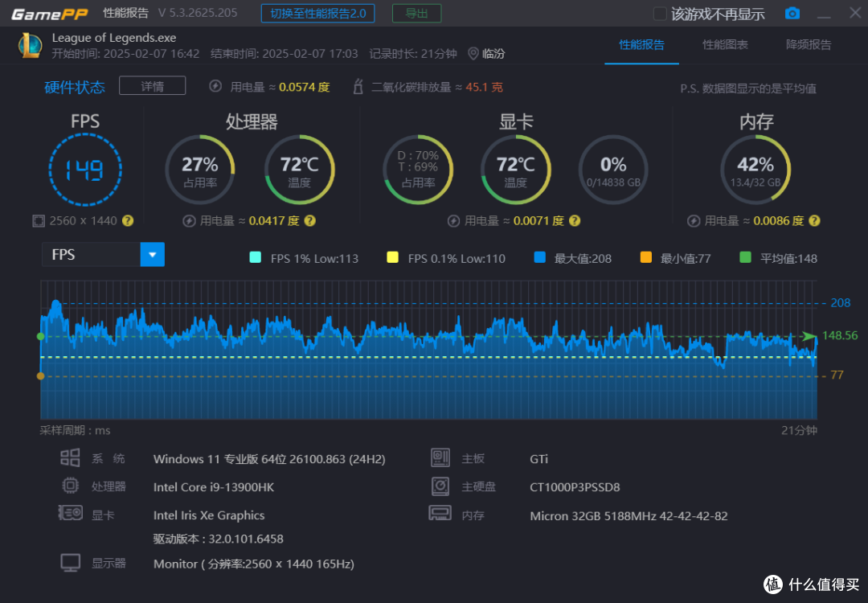The image size is (868, 603).
Task: Click the RAM module icon beside 内存 row
Action: tap(440, 513)
